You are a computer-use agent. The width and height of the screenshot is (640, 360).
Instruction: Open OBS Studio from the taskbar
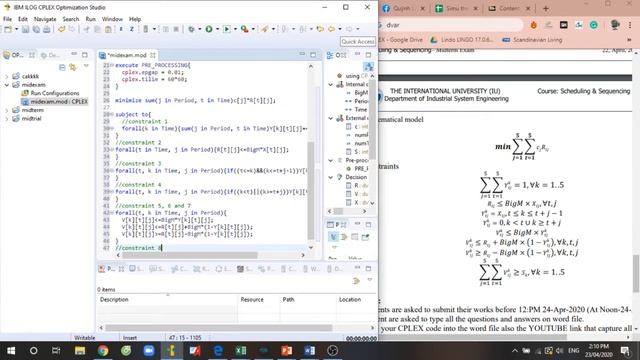point(332,351)
